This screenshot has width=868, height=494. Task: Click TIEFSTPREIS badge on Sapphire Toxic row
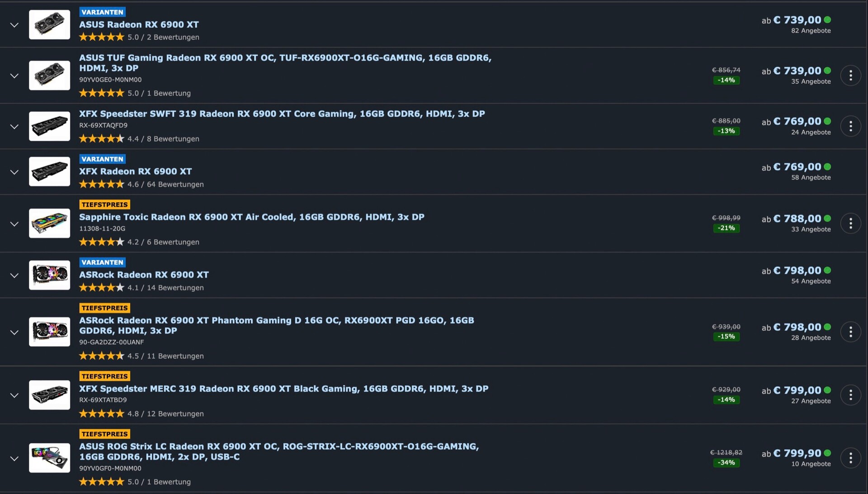click(104, 204)
